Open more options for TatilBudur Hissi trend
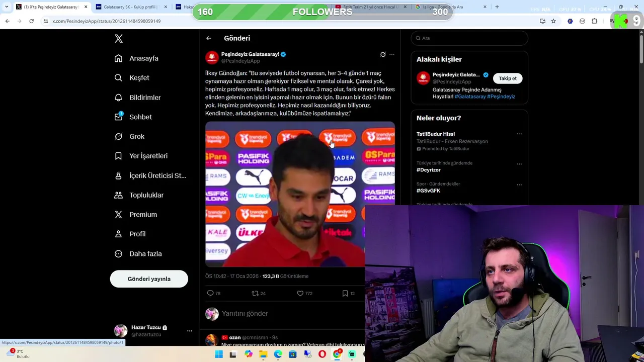 pyautogui.click(x=519, y=134)
